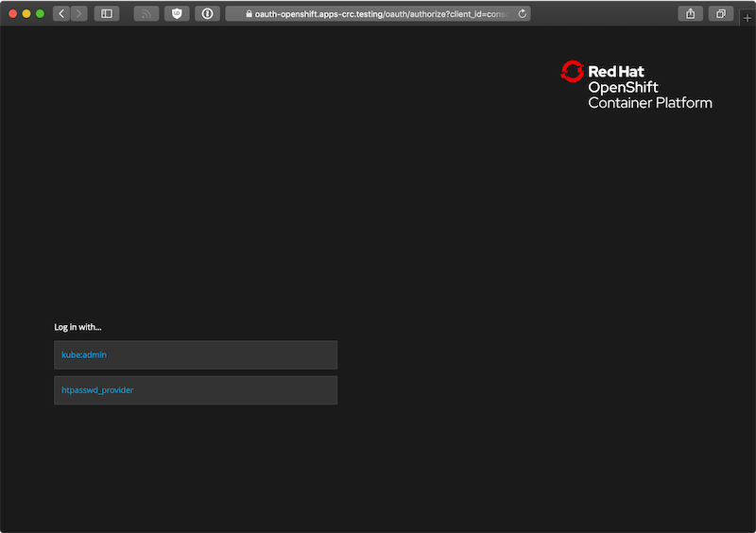Click the RSS feed toolbar icon
The image size is (756, 533).
tap(146, 13)
